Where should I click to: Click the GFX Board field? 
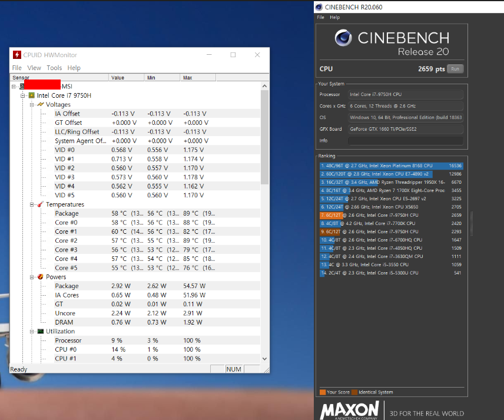(406, 129)
